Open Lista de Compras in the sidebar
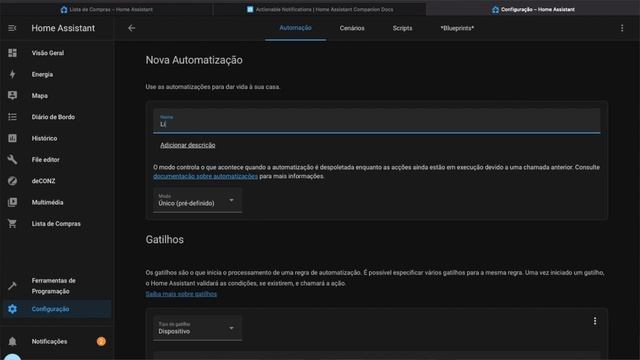The width and height of the screenshot is (640, 360). (x=57, y=224)
